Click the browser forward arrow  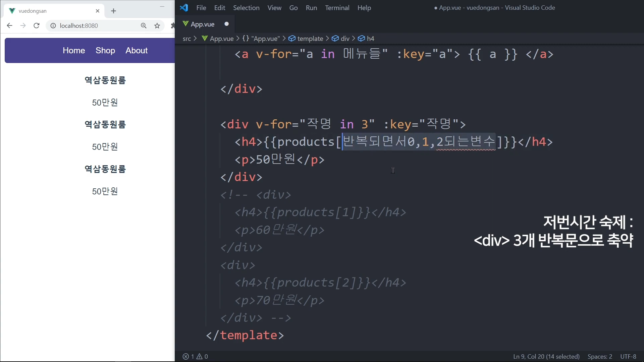point(23,26)
